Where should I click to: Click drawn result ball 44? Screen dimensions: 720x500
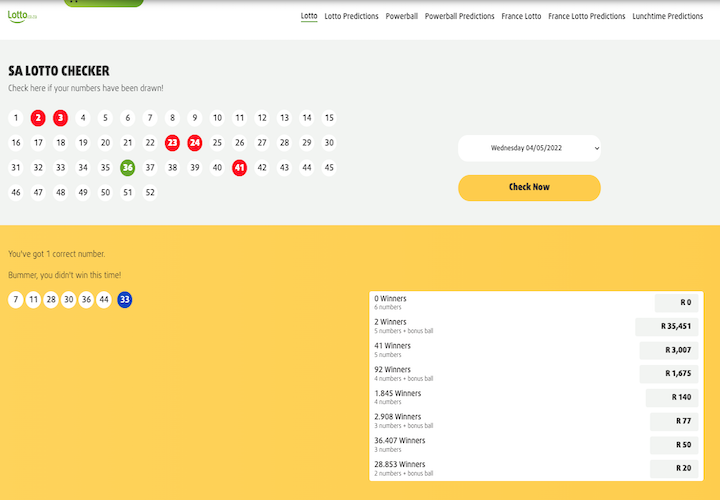104,300
